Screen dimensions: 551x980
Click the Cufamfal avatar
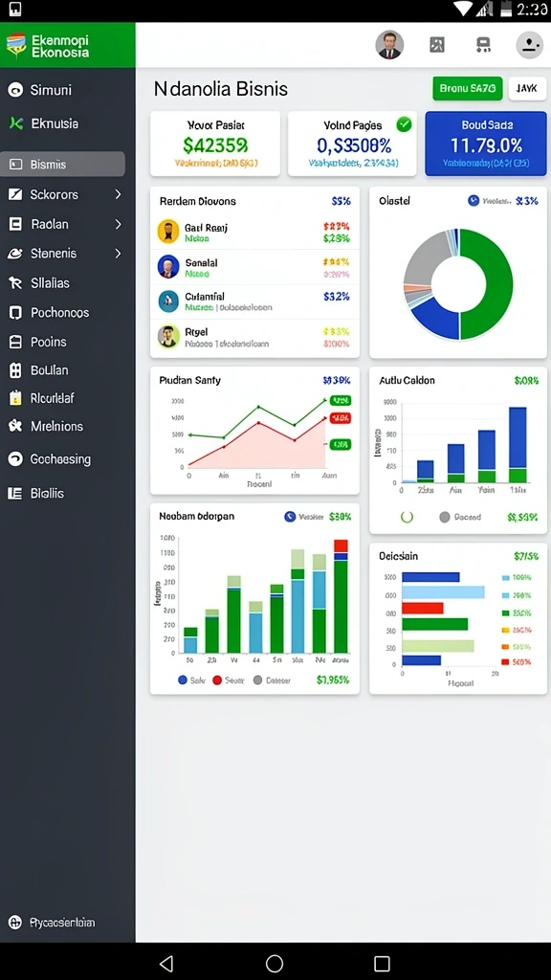pyautogui.click(x=168, y=301)
